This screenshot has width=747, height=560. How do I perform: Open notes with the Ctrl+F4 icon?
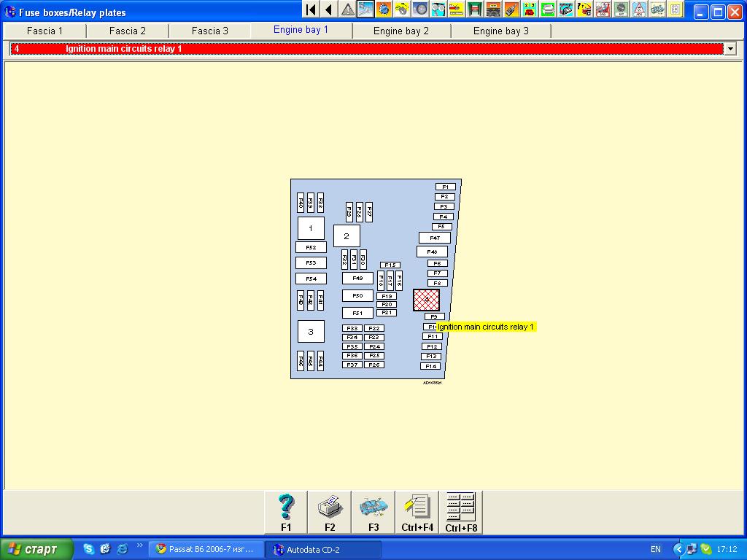point(417,512)
